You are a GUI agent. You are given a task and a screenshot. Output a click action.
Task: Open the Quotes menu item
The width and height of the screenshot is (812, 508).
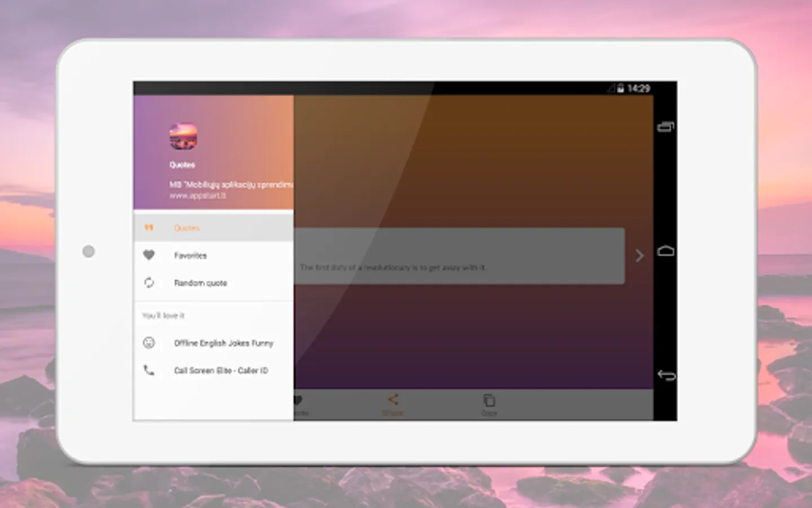[213, 228]
